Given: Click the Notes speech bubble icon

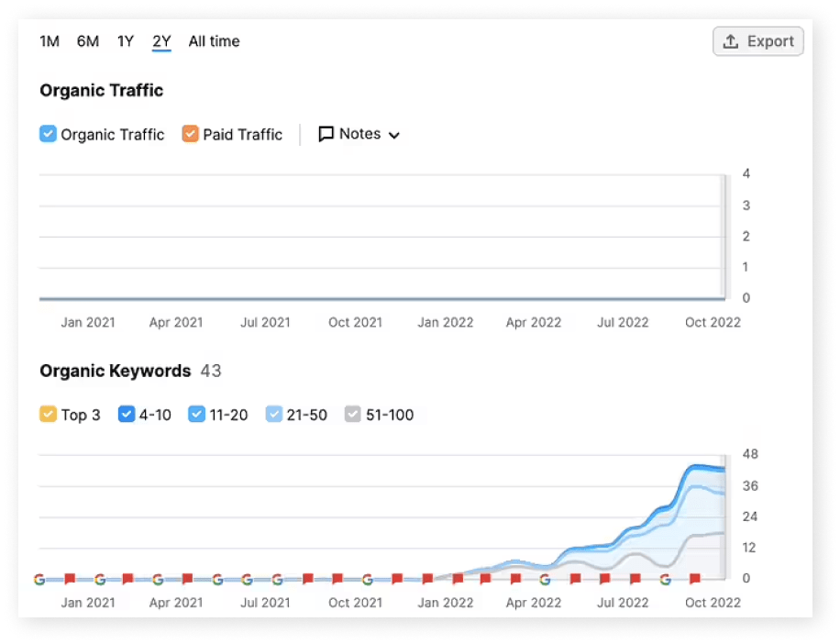Looking at the screenshot, I should (326, 134).
